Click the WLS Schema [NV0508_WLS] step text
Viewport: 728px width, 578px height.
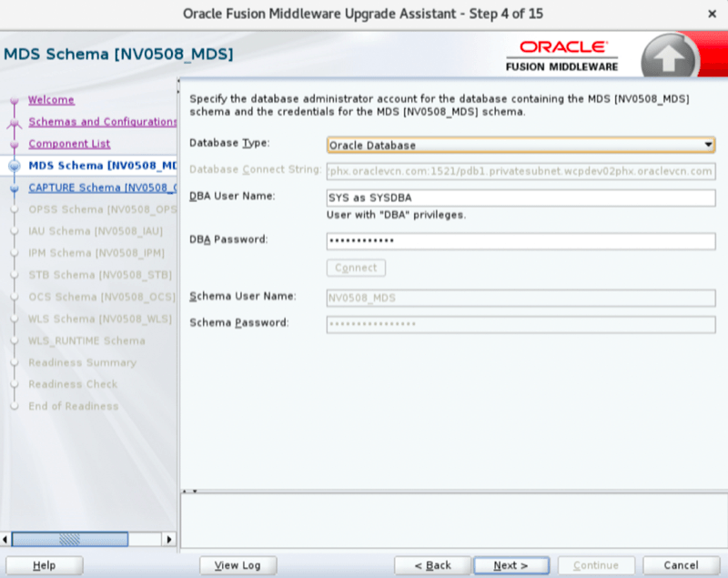coord(100,319)
